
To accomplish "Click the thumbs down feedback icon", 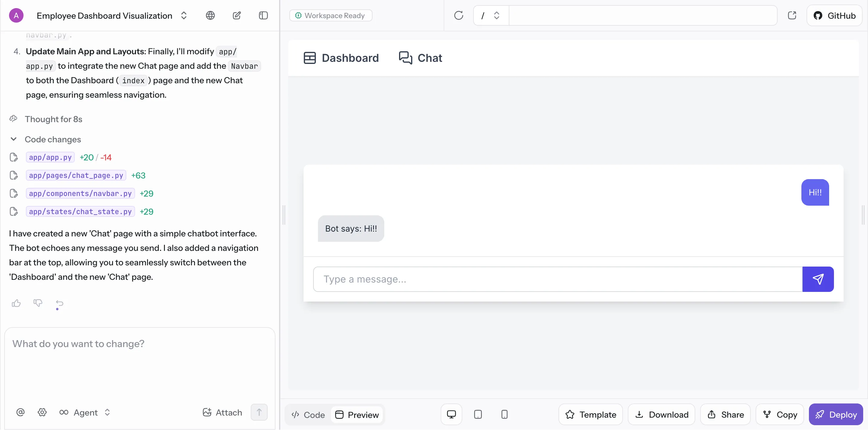I will 38,303.
